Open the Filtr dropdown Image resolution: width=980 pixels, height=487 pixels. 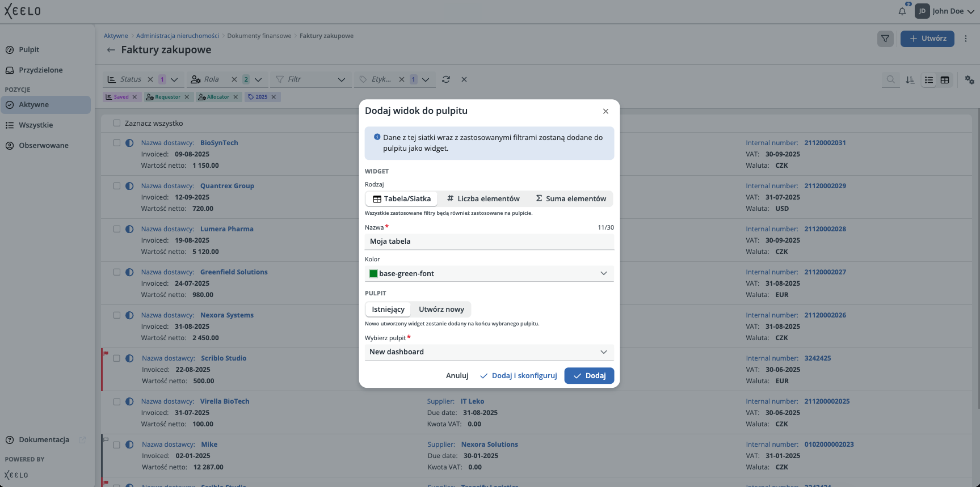310,79
